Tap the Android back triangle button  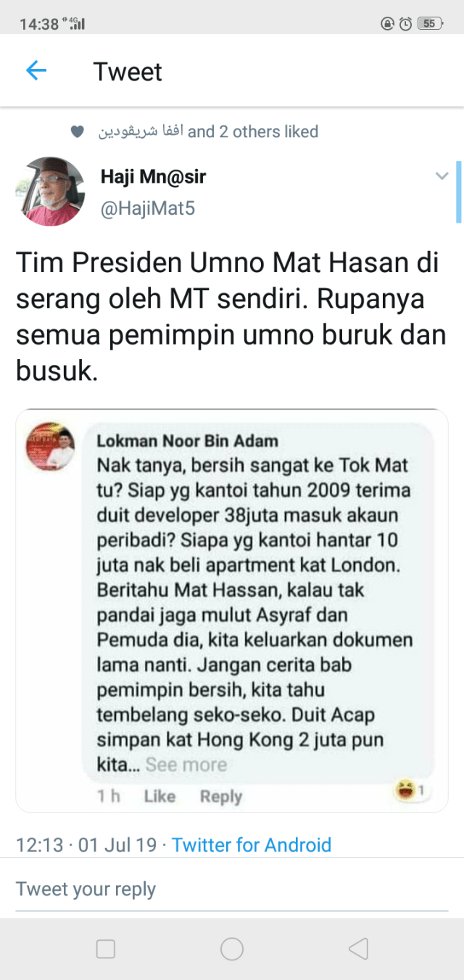(358, 949)
